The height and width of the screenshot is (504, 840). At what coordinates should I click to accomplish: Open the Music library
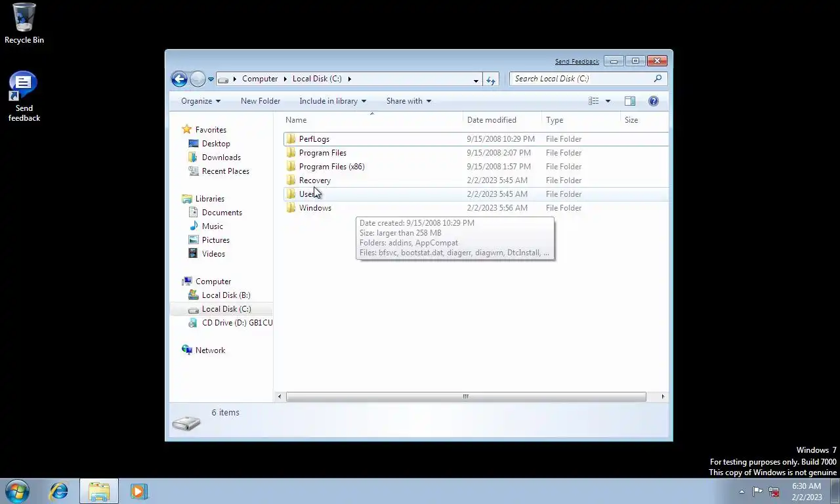pos(212,226)
